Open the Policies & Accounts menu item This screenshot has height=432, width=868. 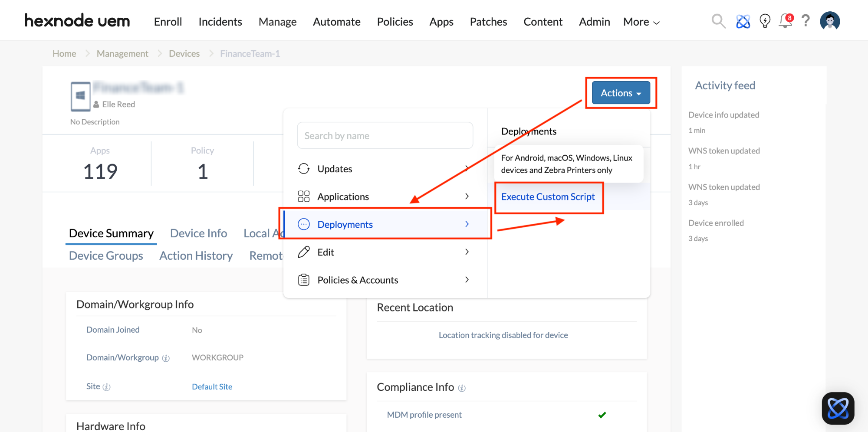358,279
